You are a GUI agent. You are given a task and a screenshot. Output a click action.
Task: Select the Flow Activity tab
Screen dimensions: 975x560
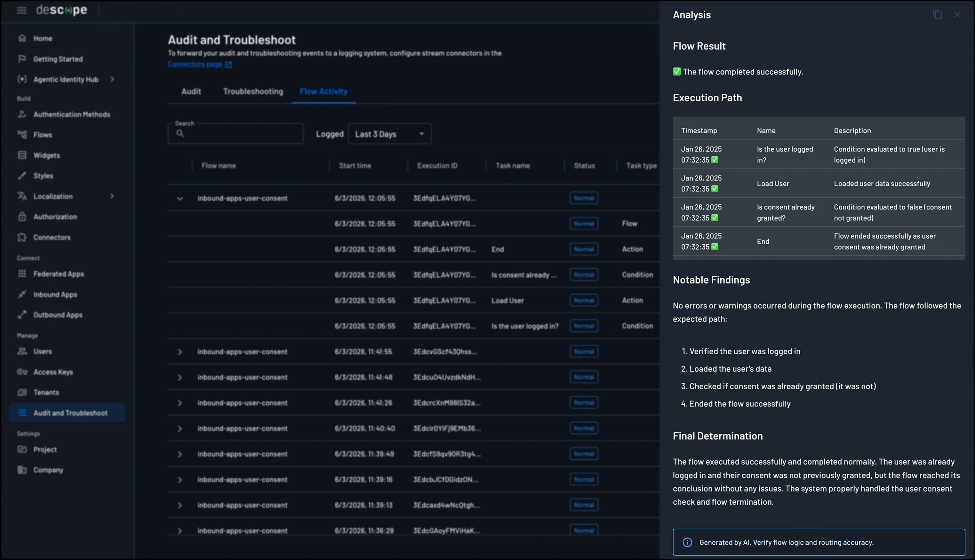pos(324,91)
